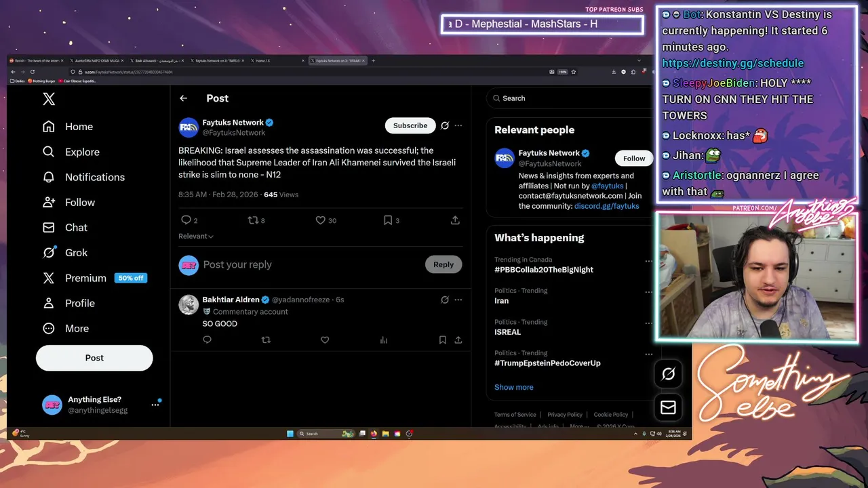Share Bakhtiar Aldren's reply

458,340
